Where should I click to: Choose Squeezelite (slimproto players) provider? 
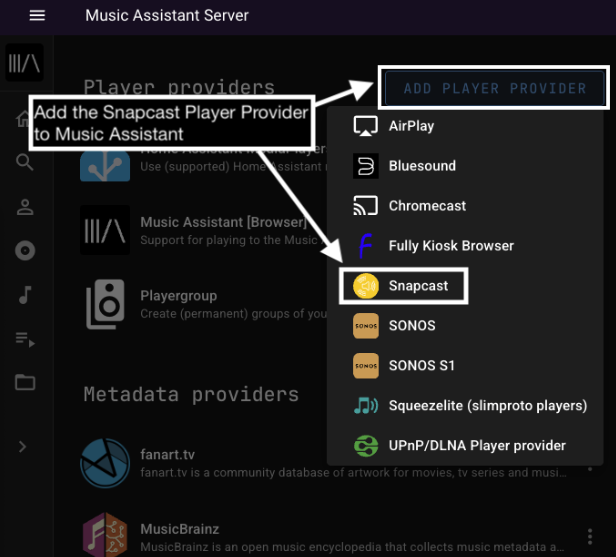(465, 406)
